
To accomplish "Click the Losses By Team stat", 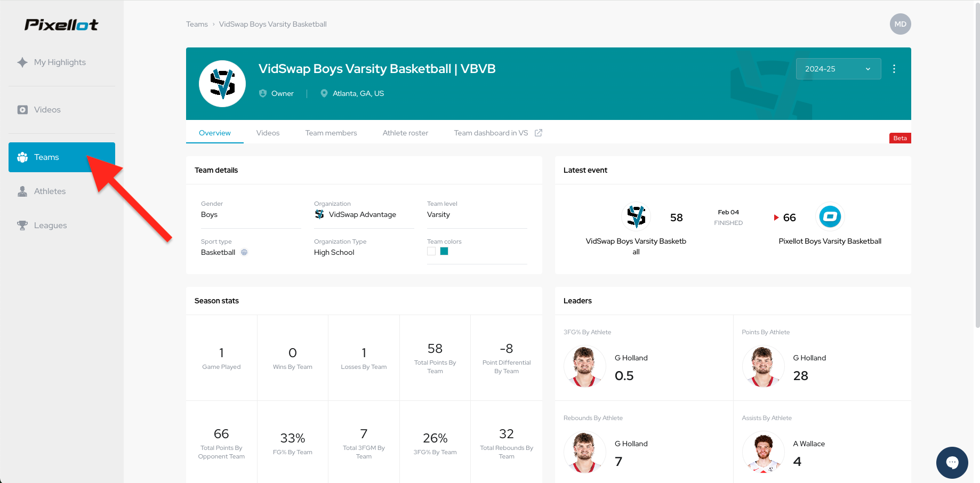I will click(x=364, y=358).
